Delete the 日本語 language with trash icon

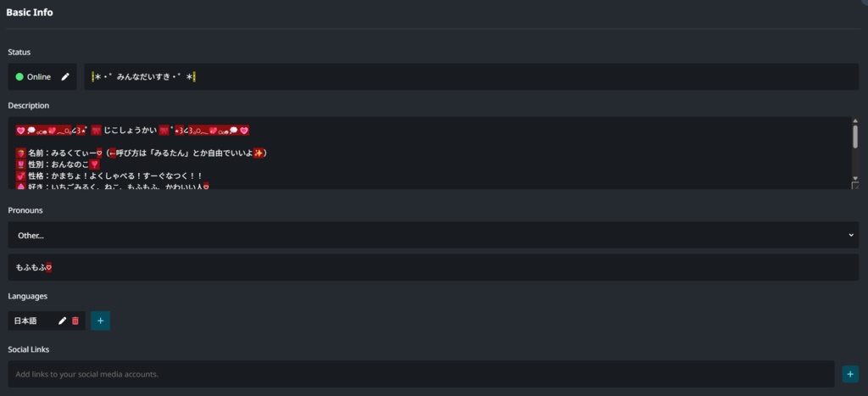(x=75, y=321)
